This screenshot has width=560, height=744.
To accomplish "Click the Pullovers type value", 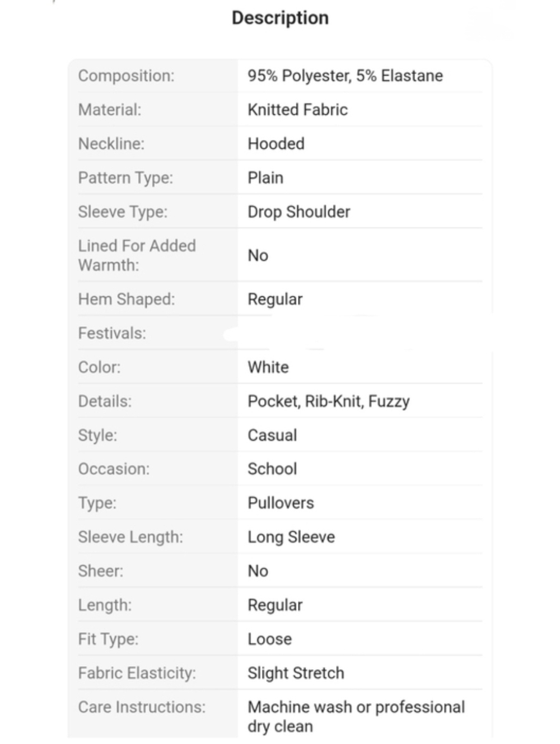I will tap(281, 503).
